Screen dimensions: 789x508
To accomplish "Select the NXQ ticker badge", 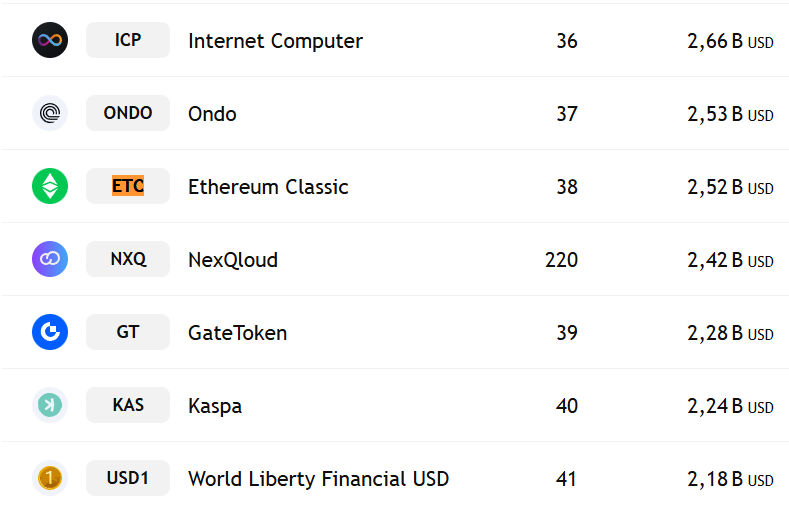I will 128,259.
